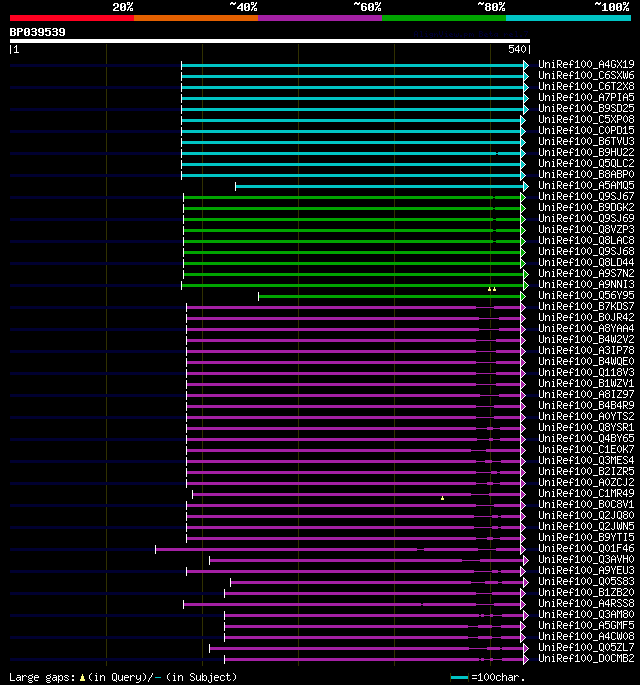Click the UniRef100_A4RSS8 text
This screenshot has height=685, width=640.
(586, 603)
